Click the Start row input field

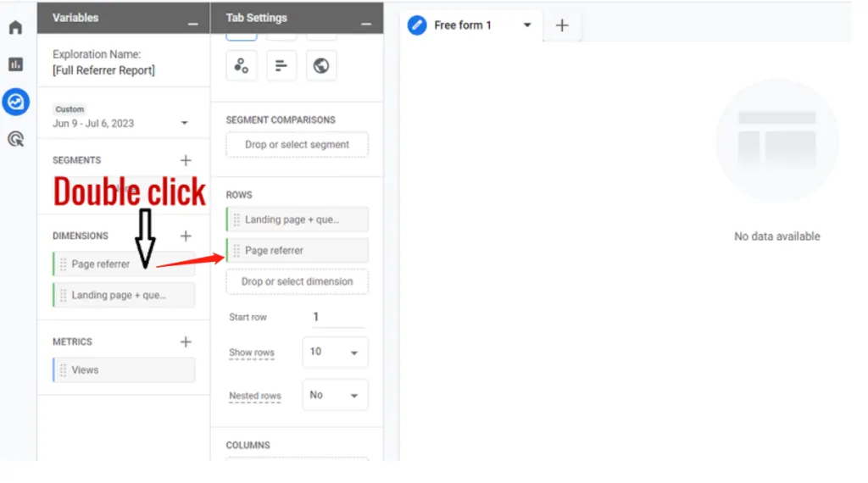tap(337, 317)
